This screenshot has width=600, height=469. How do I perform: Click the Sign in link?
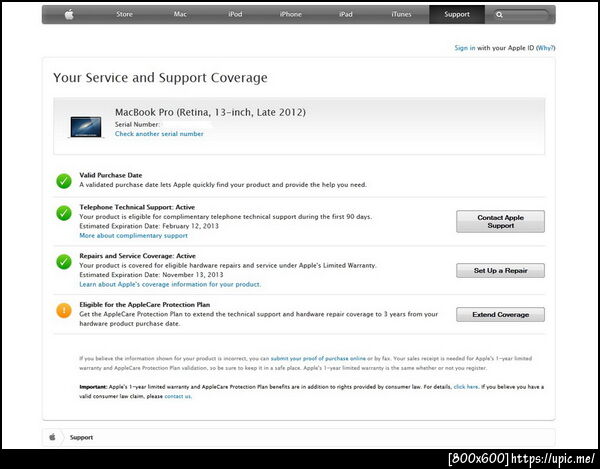(x=465, y=48)
